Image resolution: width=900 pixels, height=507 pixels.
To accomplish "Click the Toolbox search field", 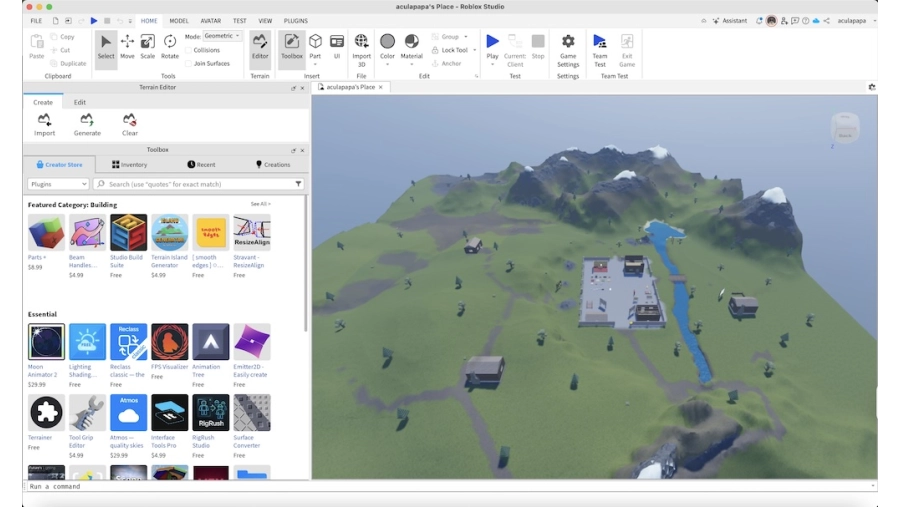I will 200,184.
